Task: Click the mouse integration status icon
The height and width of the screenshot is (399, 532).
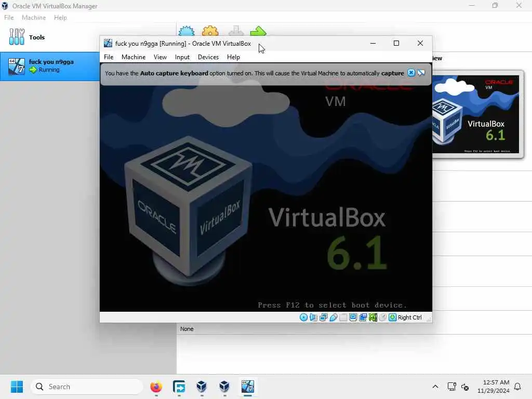Action: pos(383,317)
